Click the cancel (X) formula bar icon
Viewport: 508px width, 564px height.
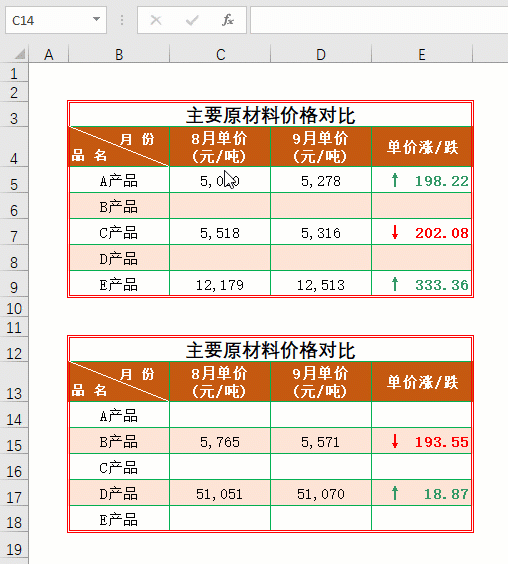(156, 20)
